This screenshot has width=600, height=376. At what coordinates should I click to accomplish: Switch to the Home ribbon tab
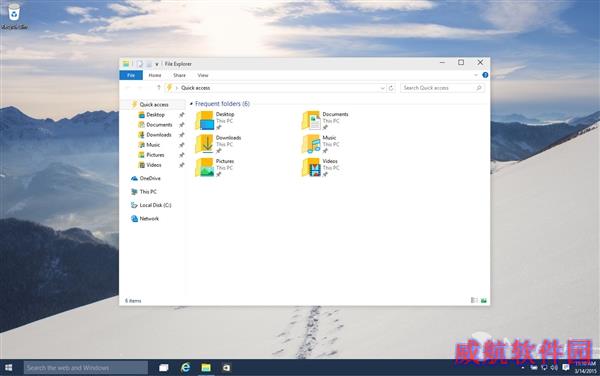[155, 75]
